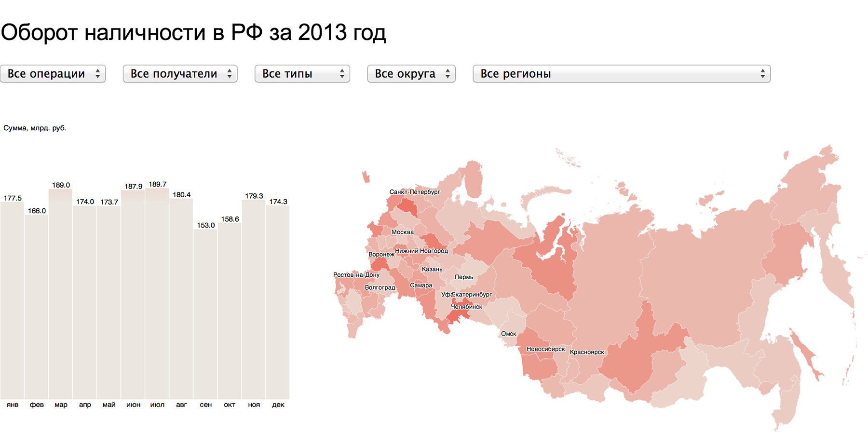Click the "Самара" label on the map
The height and width of the screenshot is (434, 868).
click(x=421, y=285)
